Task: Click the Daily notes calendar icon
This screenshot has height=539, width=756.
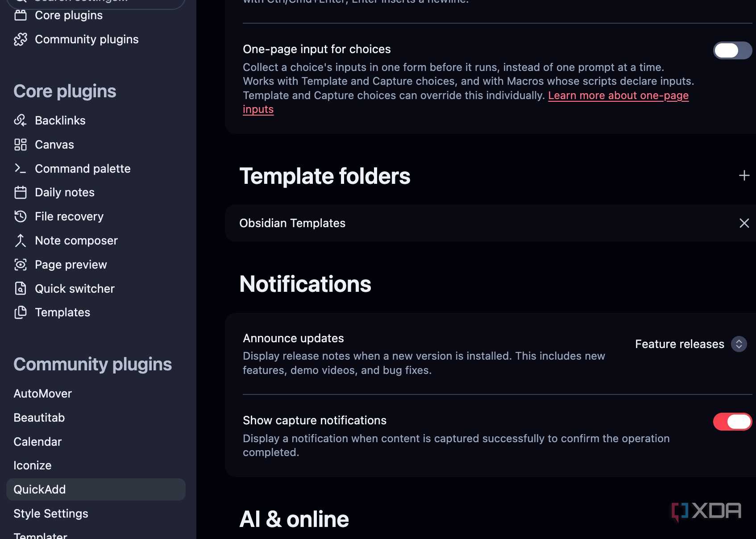Action: (21, 192)
